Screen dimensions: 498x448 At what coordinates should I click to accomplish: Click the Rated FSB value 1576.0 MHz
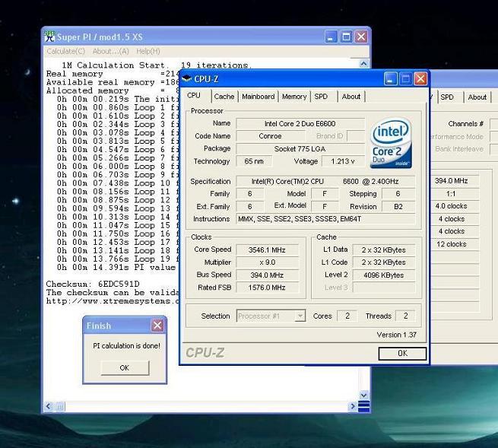coord(267,288)
